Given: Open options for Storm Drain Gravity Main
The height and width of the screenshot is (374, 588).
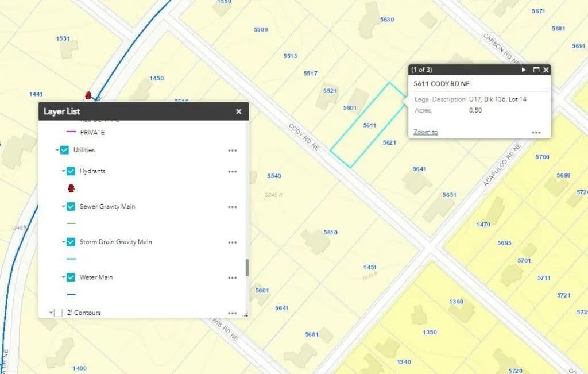Looking at the screenshot, I should click(232, 242).
